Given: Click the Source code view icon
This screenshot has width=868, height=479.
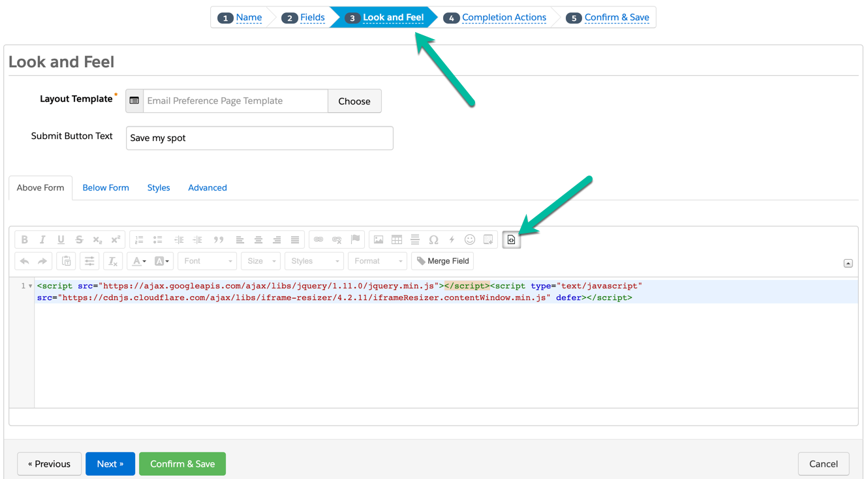Looking at the screenshot, I should tap(511, 240).
